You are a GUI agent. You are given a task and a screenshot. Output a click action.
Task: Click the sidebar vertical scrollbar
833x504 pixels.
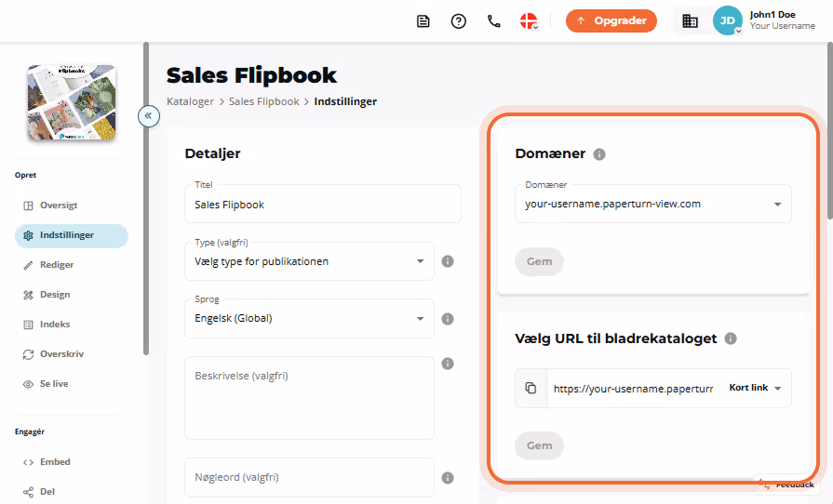tap(146, 198)
